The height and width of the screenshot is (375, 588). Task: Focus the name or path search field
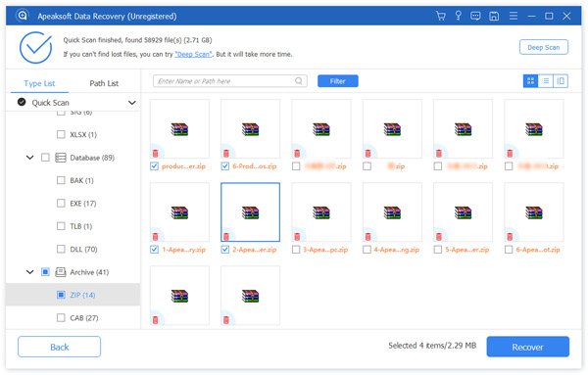230,81
